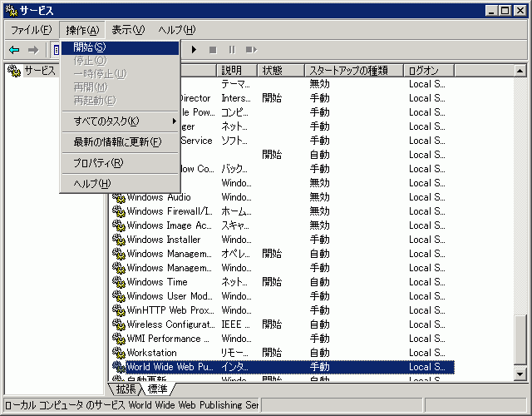Click gear icon of Wireless Configurat... row
The height and width of the screenshot is (416, 532).
pos(119,324)
